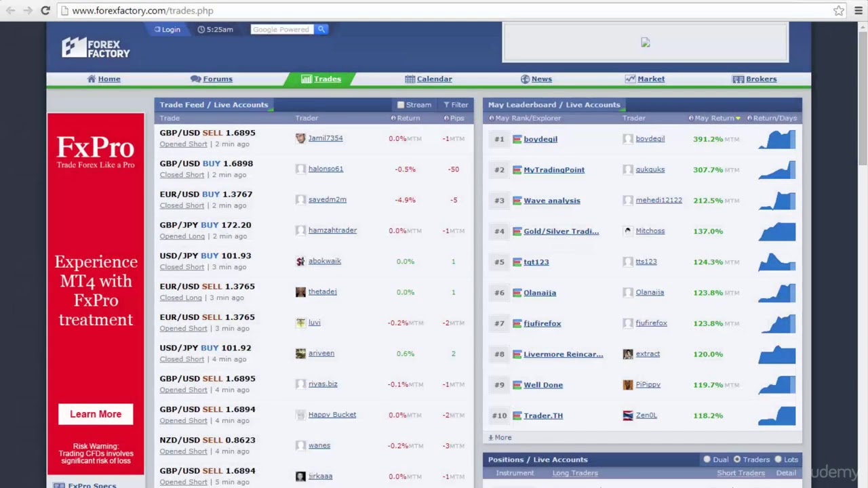Click thetadej's avatar icon
868x488 pixels.
coord(300,292)
